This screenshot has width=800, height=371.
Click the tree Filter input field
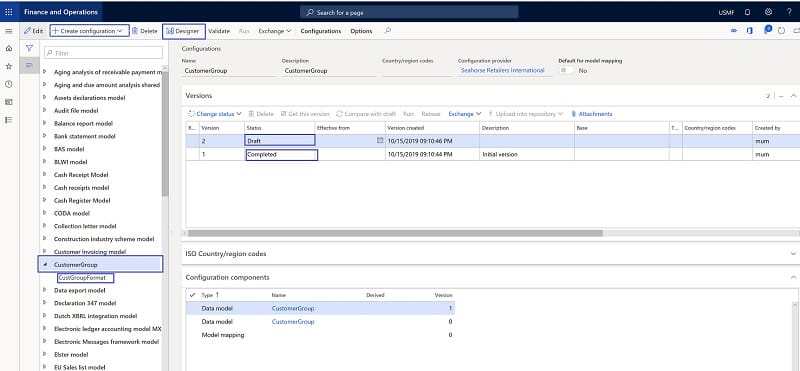(x=104, y=53)
